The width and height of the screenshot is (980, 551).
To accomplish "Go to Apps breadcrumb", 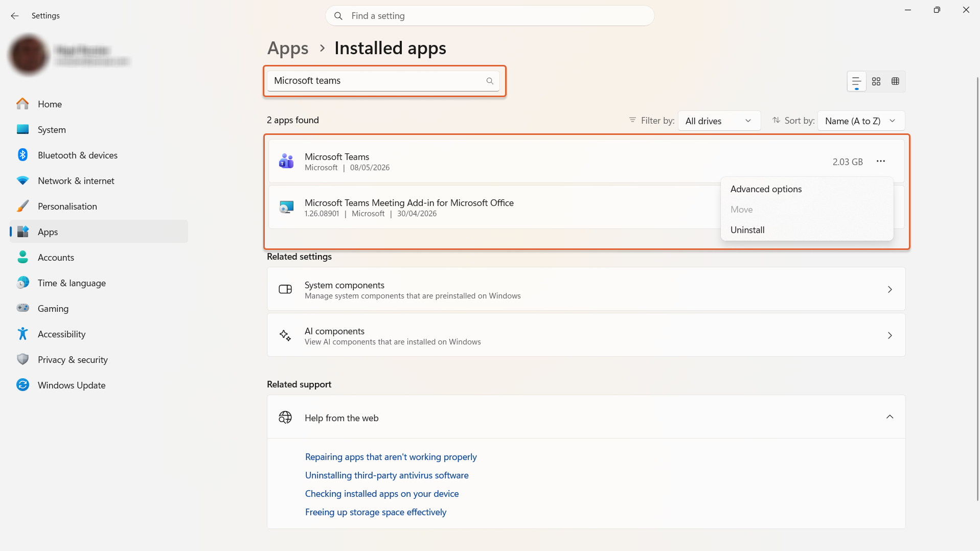I will (288, 48).
